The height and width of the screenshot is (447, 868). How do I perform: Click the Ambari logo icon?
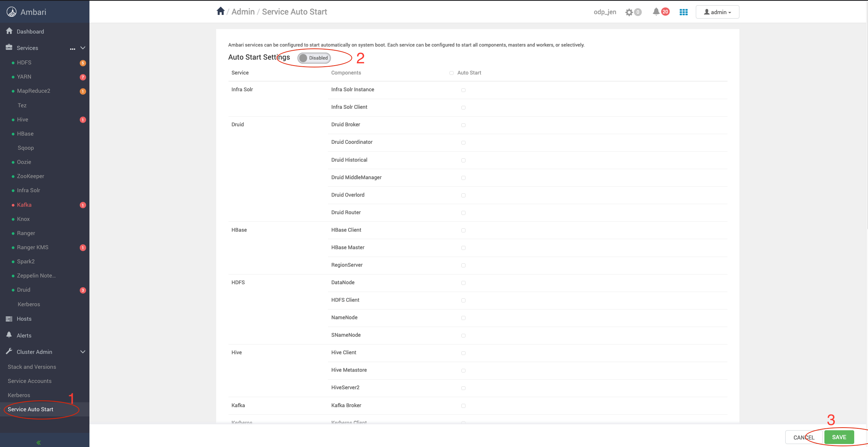pos(12,12)
